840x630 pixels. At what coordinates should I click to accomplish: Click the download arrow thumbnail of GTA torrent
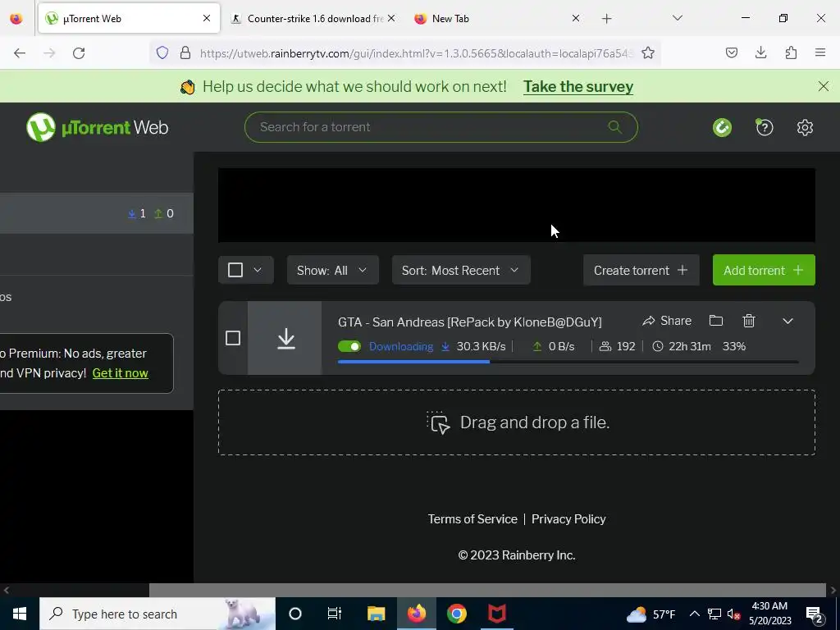click(x=285, y=338)
